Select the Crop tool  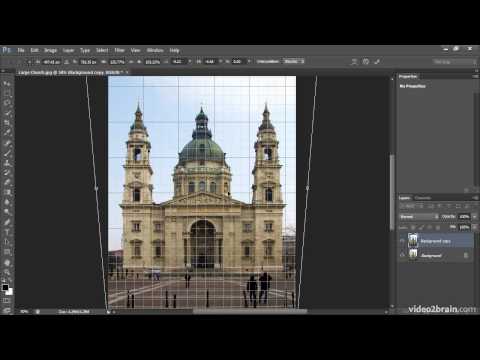point(7,122)
